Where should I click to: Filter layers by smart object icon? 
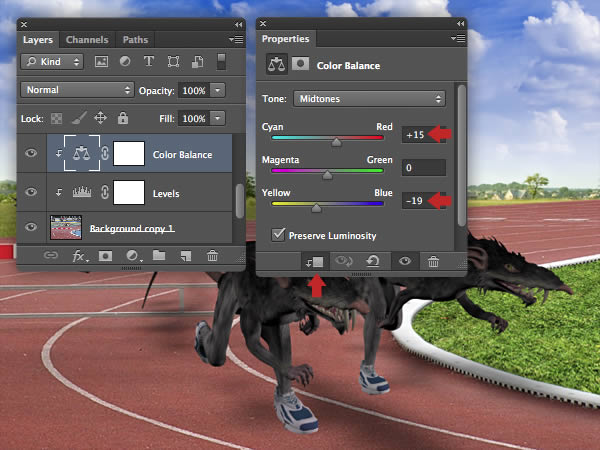(197, 62)
